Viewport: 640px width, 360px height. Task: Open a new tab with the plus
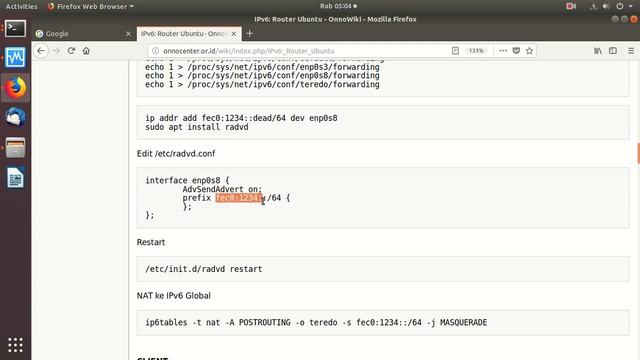point(250,33)
